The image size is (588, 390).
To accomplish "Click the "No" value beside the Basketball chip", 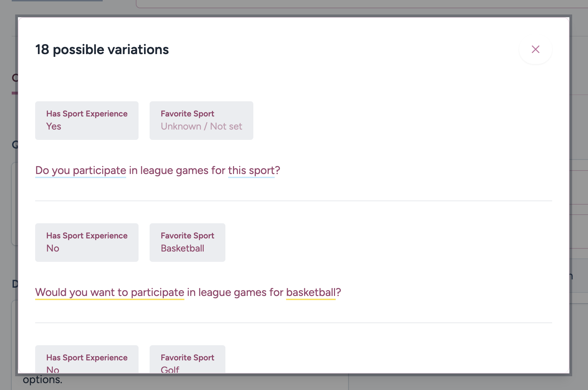I will 53,248.
